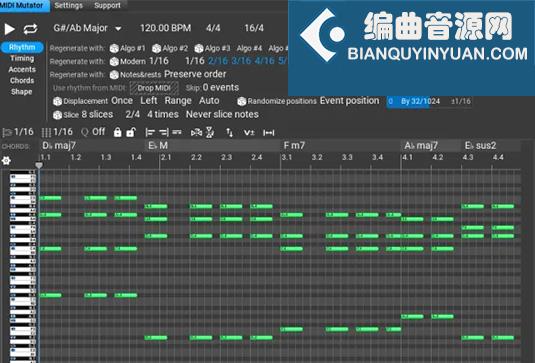Regenerate with Algo #1 dice icon

pyautogui.click(x=114, y=48)
